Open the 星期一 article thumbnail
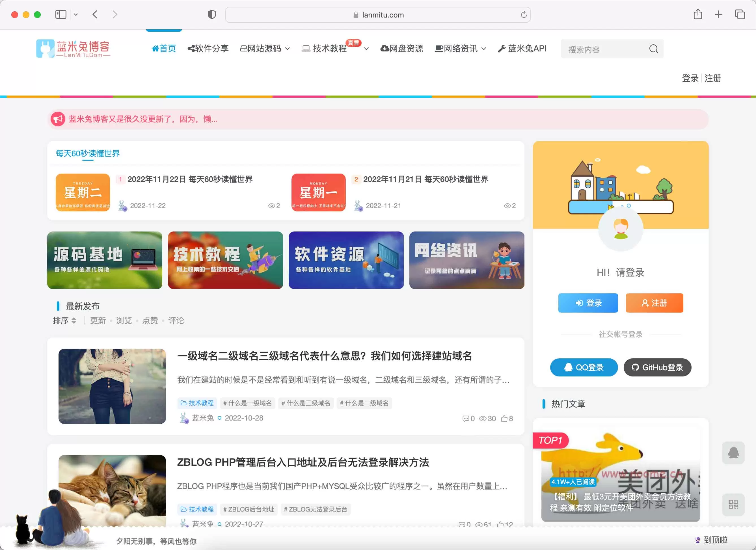Screen dimensions: 756x550 pyautogui.click(x=318, y=192)
